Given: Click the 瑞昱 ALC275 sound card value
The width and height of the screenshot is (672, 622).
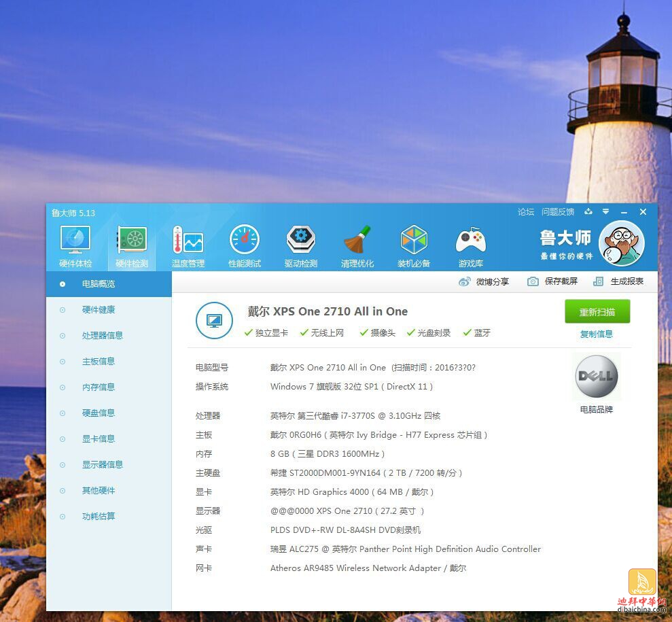Looking at the screenshot, I should tap(406, 549).
